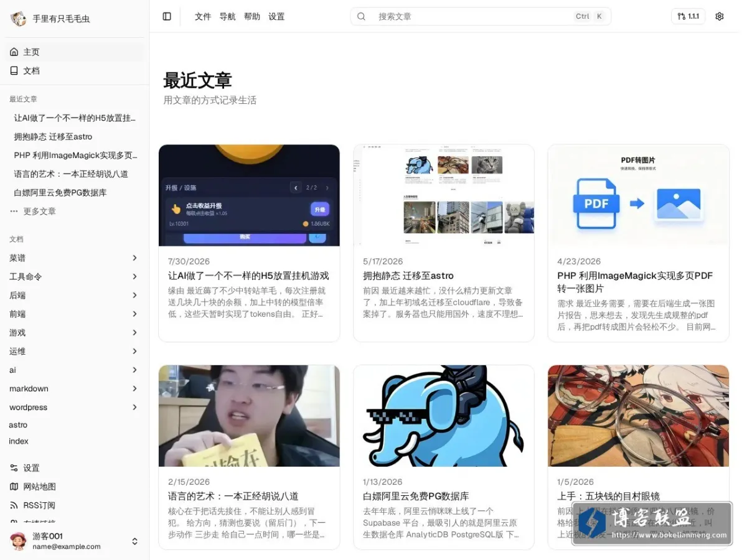Expand the 后端 folder chevron
The height and width of the screenshot is (560, 747).
click(134, 295)
